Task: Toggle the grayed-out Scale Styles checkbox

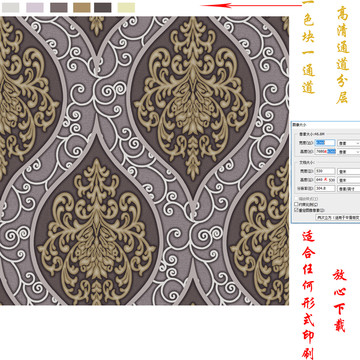Action: point(296,199)
